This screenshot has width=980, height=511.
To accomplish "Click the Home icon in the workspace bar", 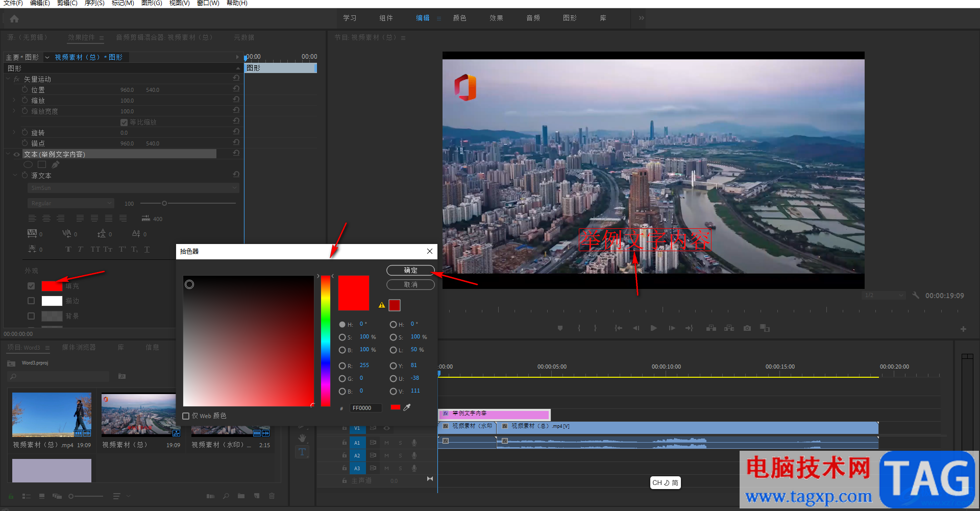I will pyautogui.click(x=14, y=19).
